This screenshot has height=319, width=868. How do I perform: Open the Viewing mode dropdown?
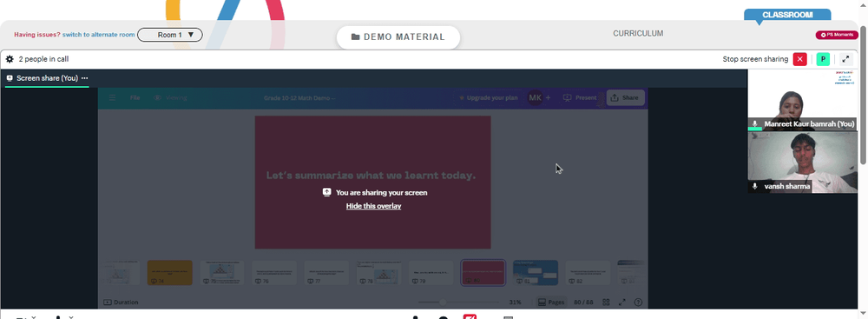tap(170, 97)
